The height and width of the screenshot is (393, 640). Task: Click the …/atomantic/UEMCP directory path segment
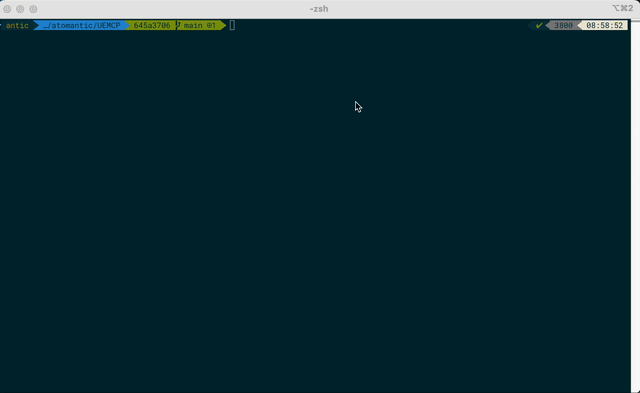[x=82, y=25]
